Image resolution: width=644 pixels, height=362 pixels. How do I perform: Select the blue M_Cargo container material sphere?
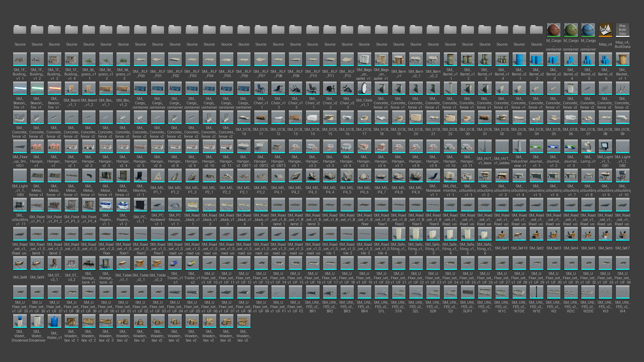(x=588, y=30)
